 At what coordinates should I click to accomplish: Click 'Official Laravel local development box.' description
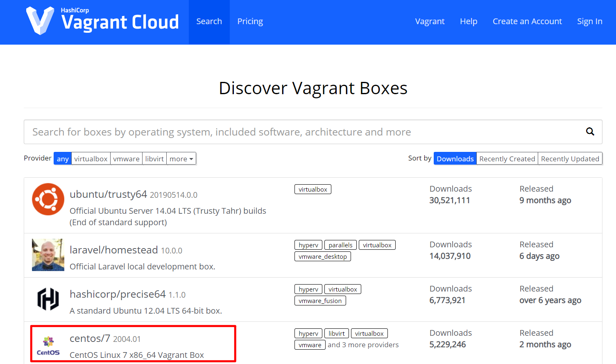pyautogui.click(x=143, y=267)
